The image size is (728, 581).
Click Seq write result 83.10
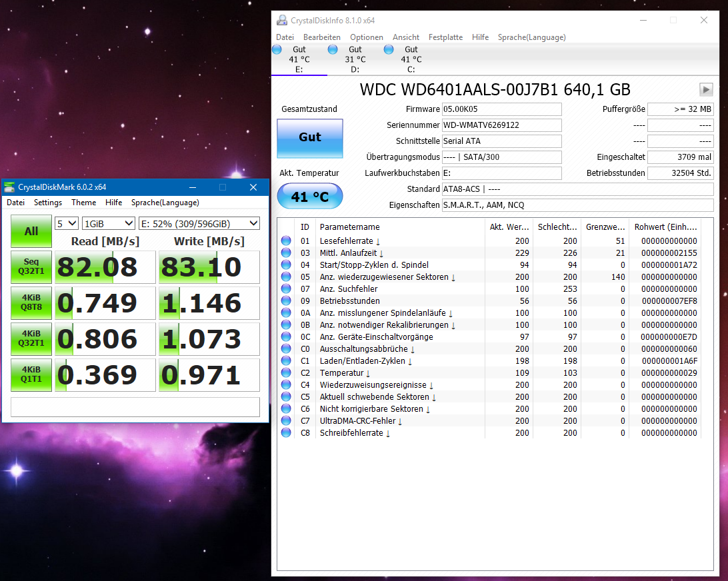tap(209, 267)
